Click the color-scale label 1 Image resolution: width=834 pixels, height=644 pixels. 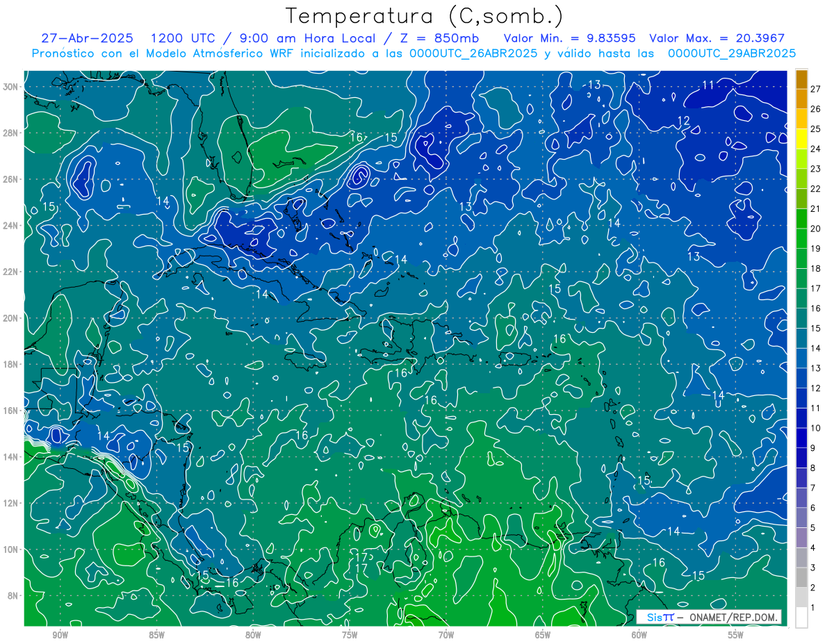pos(813,607)
